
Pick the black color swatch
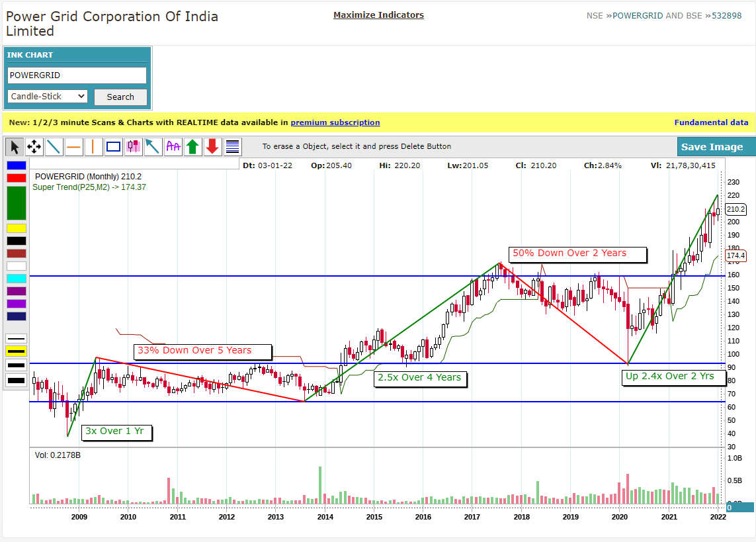click(17, 241)
